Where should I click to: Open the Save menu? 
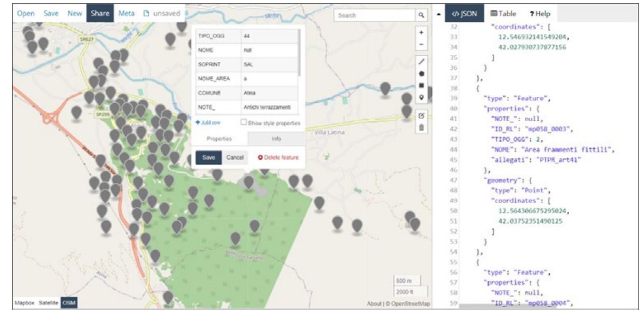(x=51, y=13)
